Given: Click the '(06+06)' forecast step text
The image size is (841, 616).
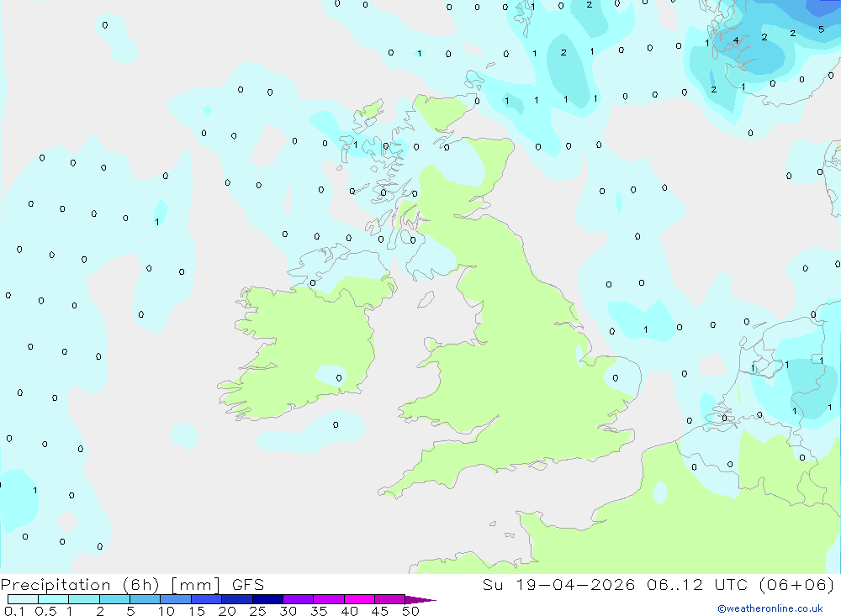Looking at the screenshot, I should (x=797, y=584).
